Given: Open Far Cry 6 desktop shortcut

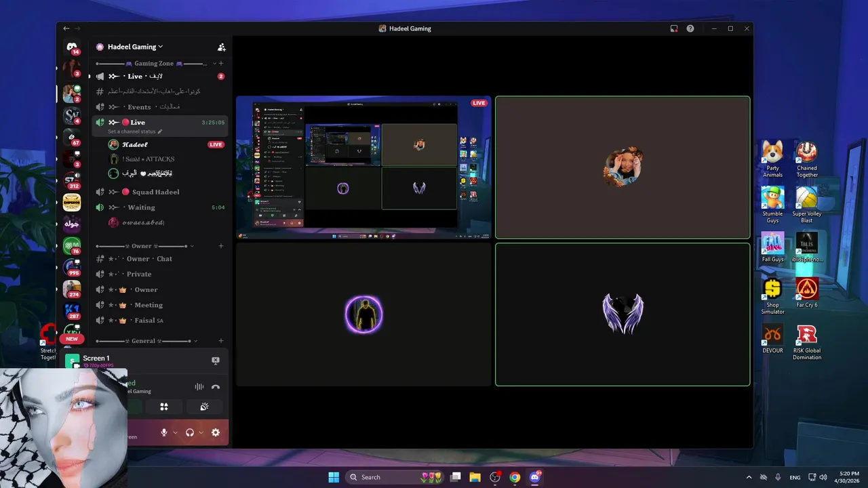Looking at the screenshot, I should [x=807, y=293].
